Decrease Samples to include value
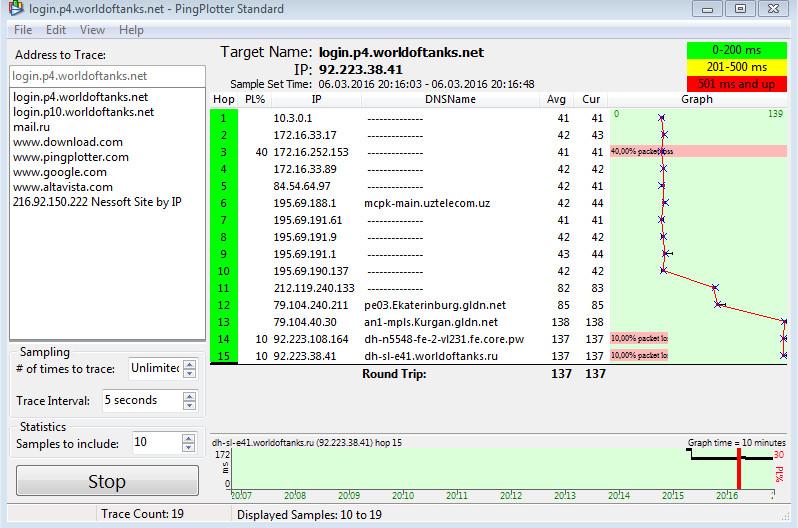The image size is (798, 528). click(x=188, y=448)
